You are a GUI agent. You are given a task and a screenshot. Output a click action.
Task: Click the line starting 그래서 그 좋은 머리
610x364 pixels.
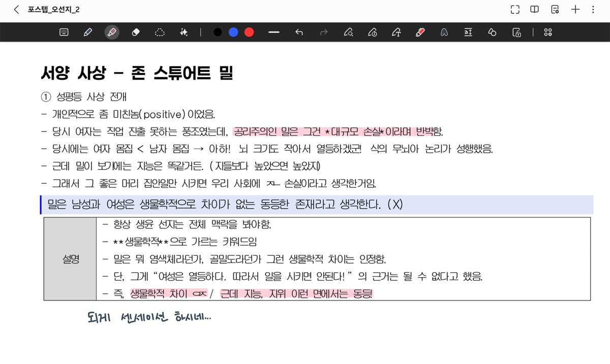[x=208, y=183]
